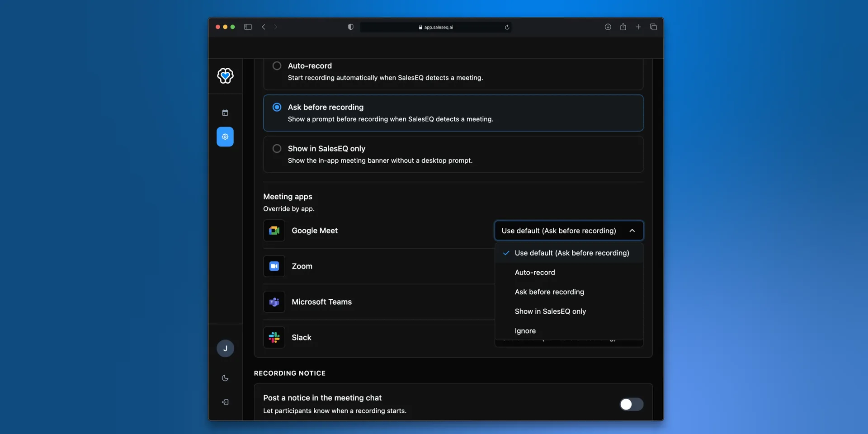Click the Safari share icon
The width and height of the screenshot is (868, 434).
(x=623, y=27)
